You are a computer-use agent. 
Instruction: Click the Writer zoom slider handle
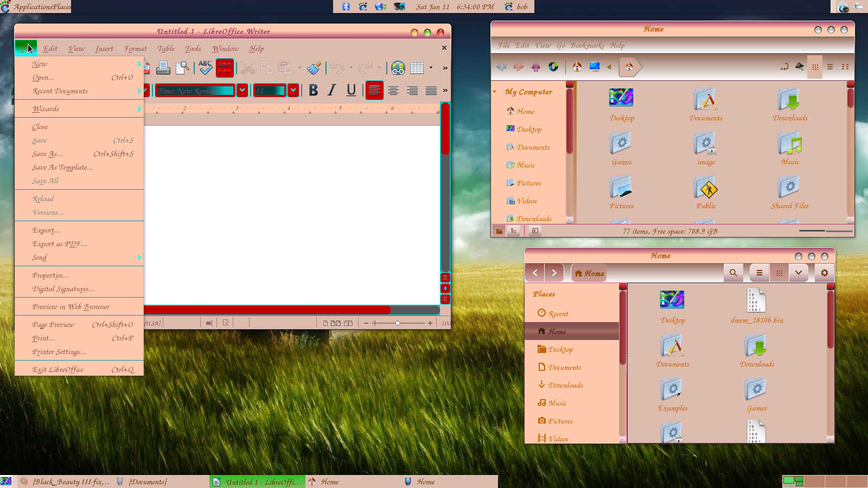point(398,323)
